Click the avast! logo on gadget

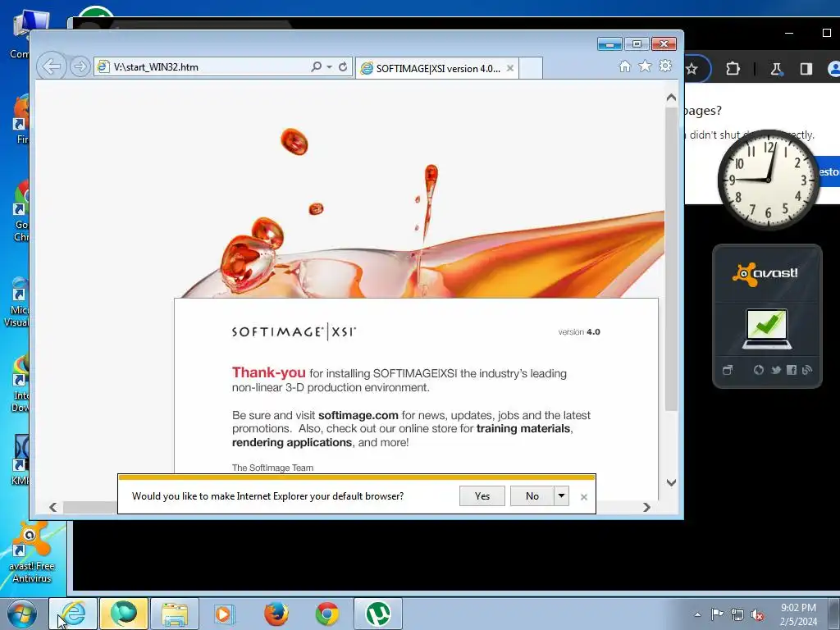[765, 274]
